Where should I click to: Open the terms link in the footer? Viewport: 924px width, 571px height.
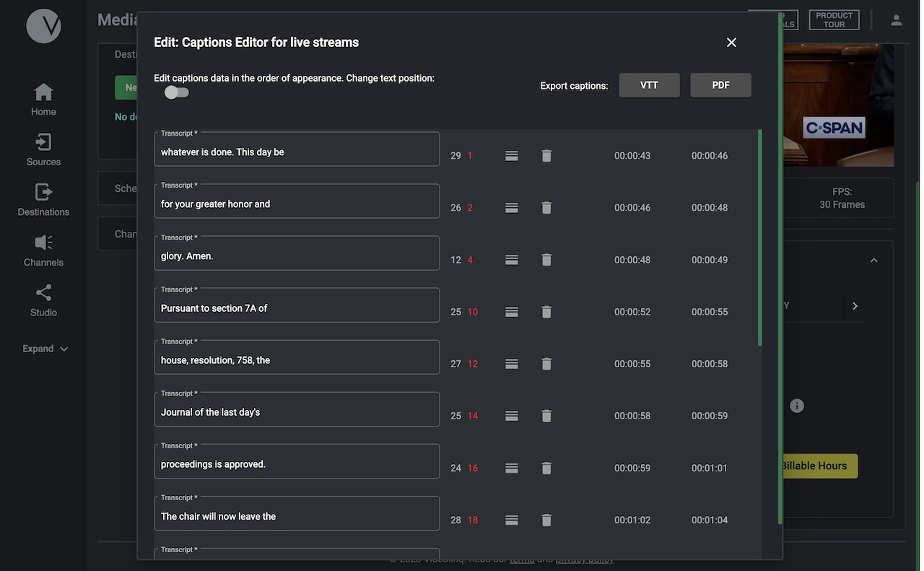pos(522,558)
